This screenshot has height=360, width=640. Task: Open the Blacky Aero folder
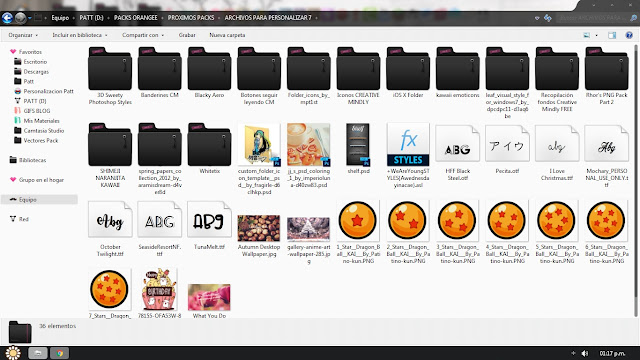209,68
